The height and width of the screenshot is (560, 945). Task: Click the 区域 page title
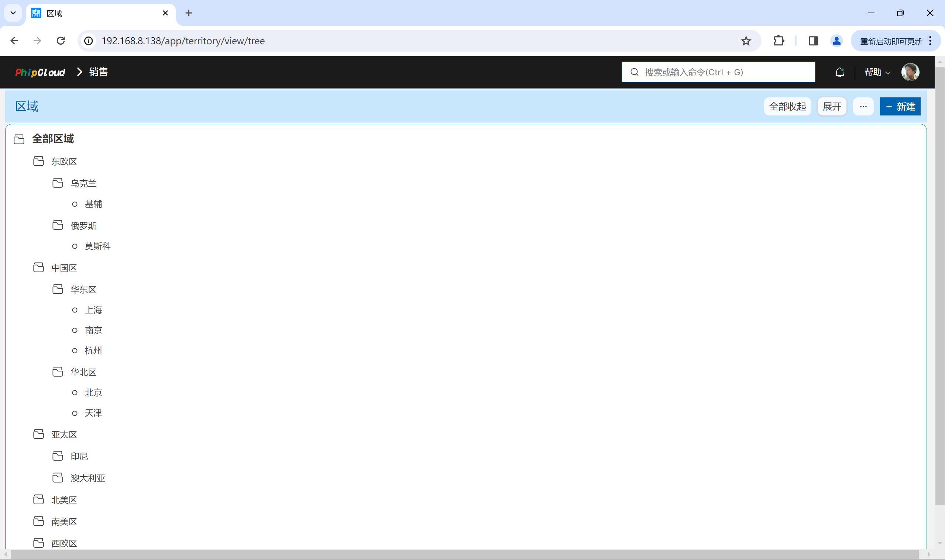coord(27,106)
